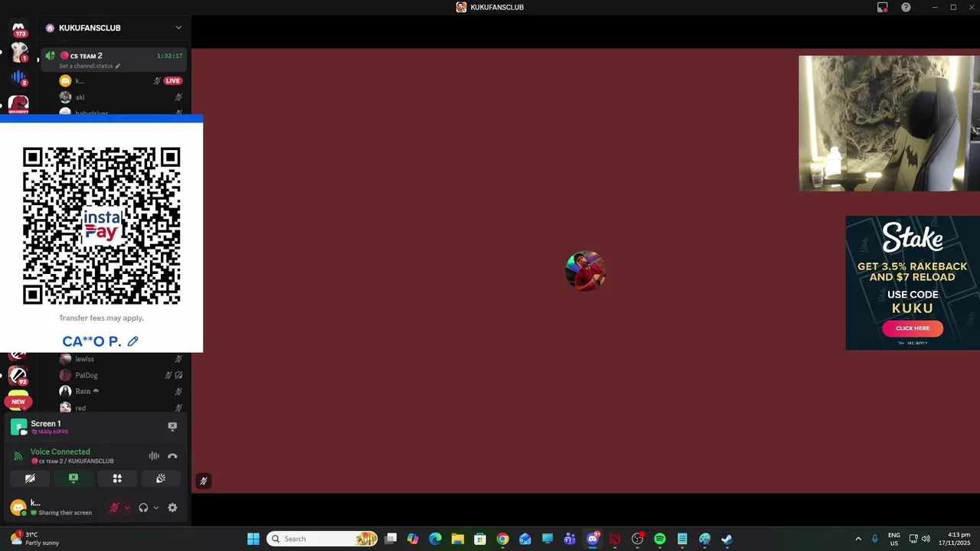Open soundboard button

[161, 478]
